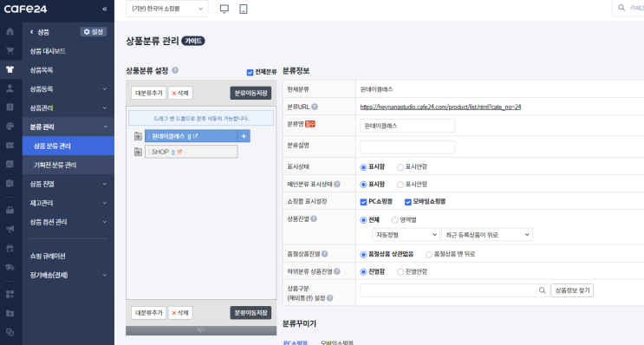This screenshot has width=644, height=345.
Task: Click upper 대분류추가 button
Action: coord(149,93)
